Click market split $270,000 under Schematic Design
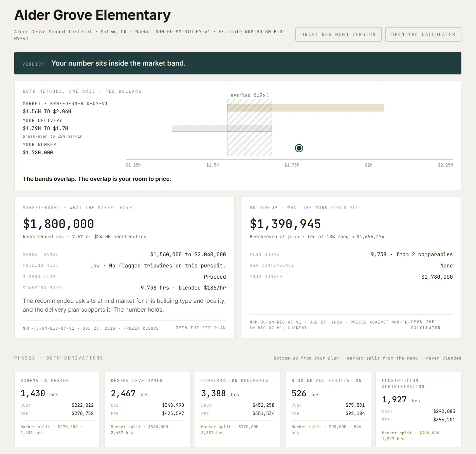 [52, 430]
